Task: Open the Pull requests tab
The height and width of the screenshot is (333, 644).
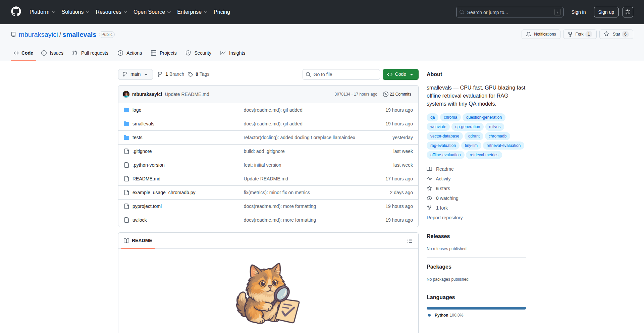Action: (x=90, y=53)
